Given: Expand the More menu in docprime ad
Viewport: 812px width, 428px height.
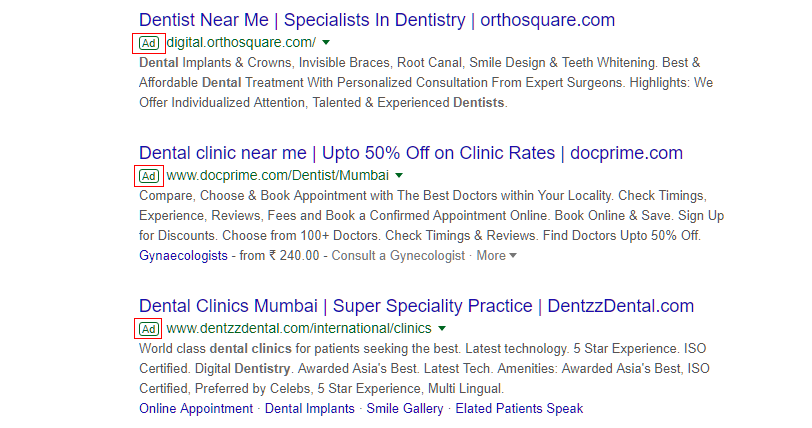Looking at the screenshot, I should click(496, 256).
